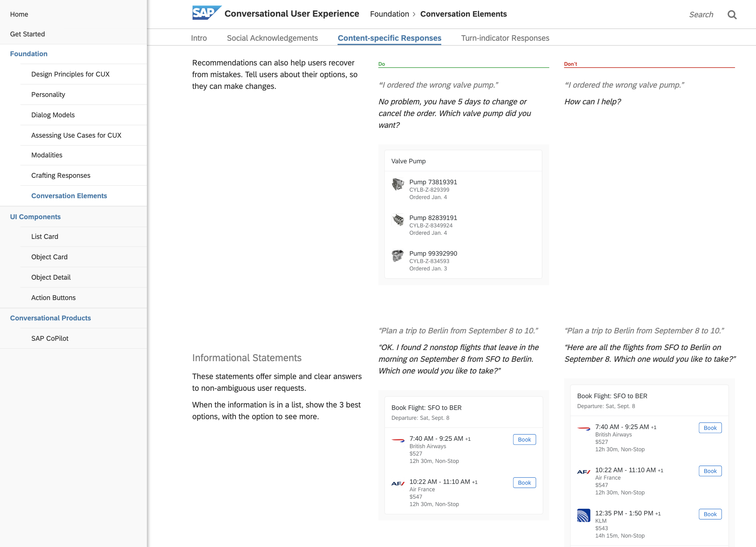756x547 pixels.
Task: Click the search magnifier icon
Action: click(732, 15)
